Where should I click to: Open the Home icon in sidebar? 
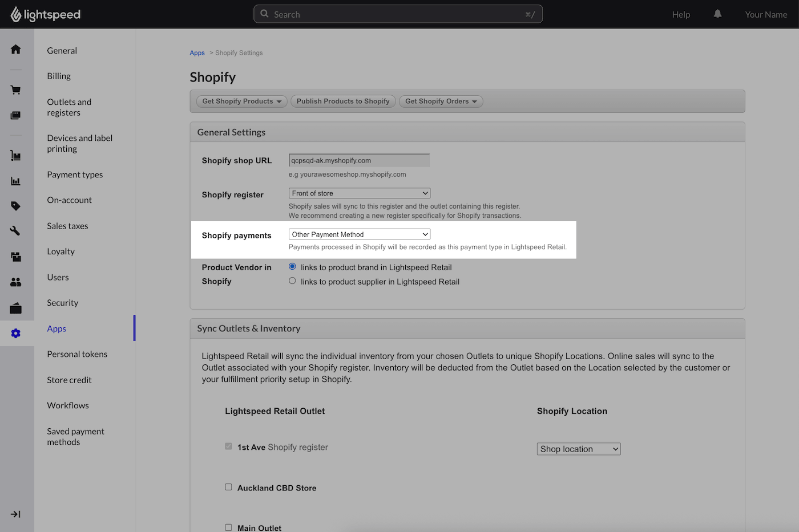click(x=16, y=49)
